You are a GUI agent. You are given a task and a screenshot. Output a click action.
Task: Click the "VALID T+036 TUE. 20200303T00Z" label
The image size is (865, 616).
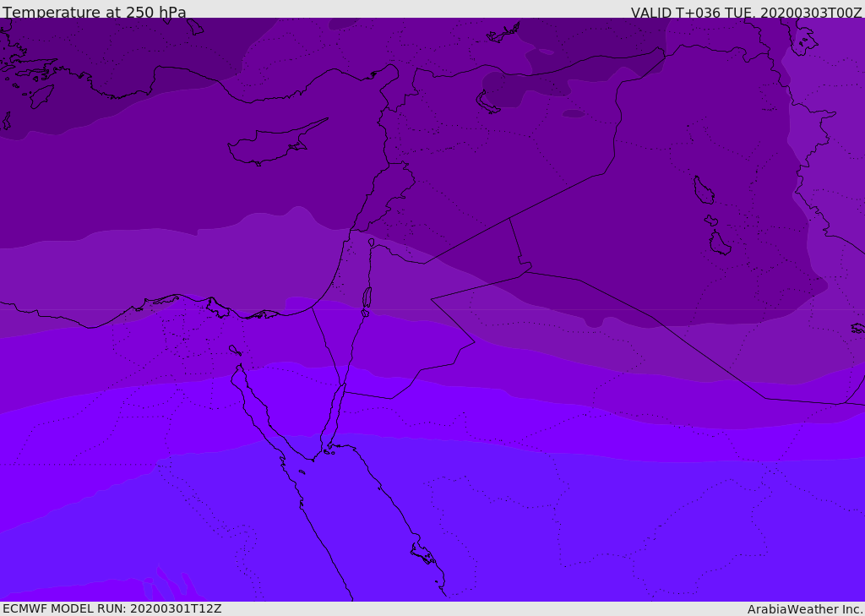(747, 12)
